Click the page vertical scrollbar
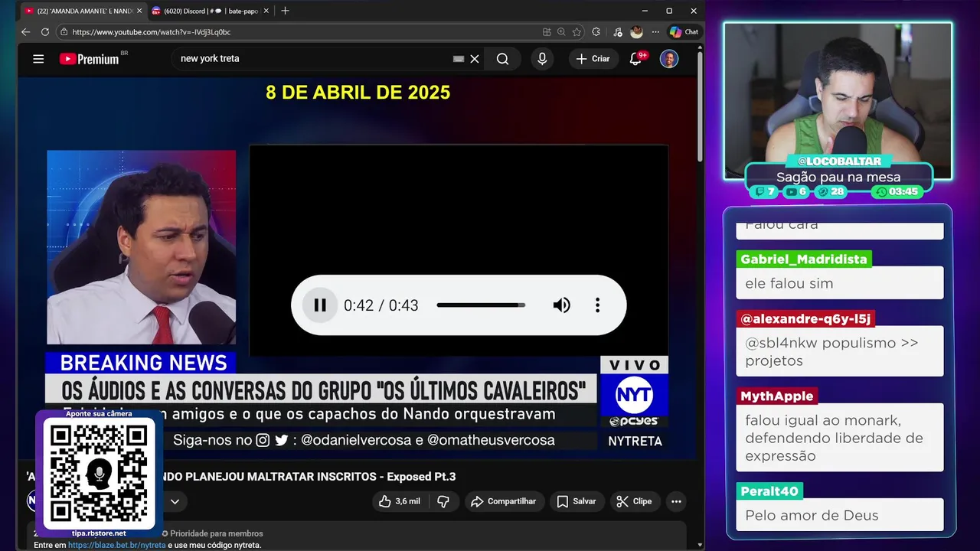 (x=700, y=107)
